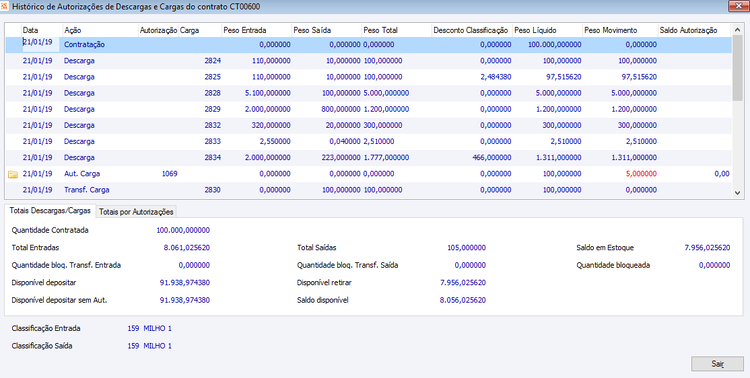Select the Descarga row with carga 2828
The height and width of the screenshot is (378, 750).
pyautogui.click(x=368, y=93)
